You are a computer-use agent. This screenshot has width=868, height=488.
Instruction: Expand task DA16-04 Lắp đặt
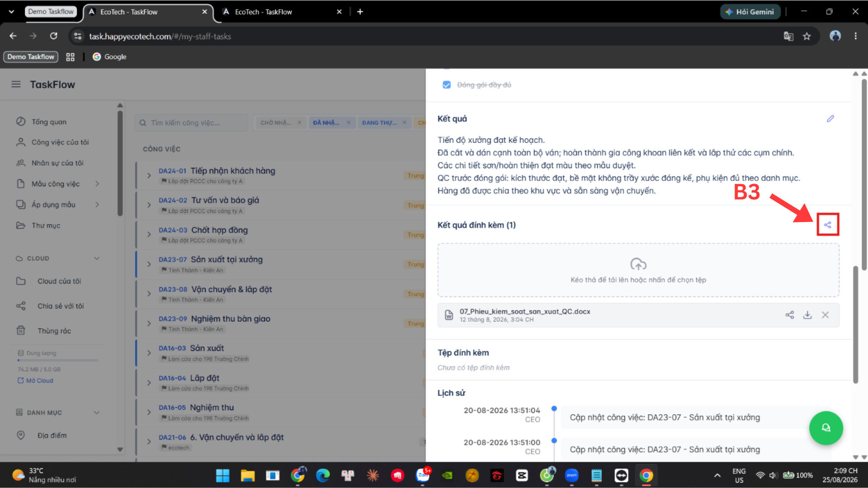pos(149,383)
